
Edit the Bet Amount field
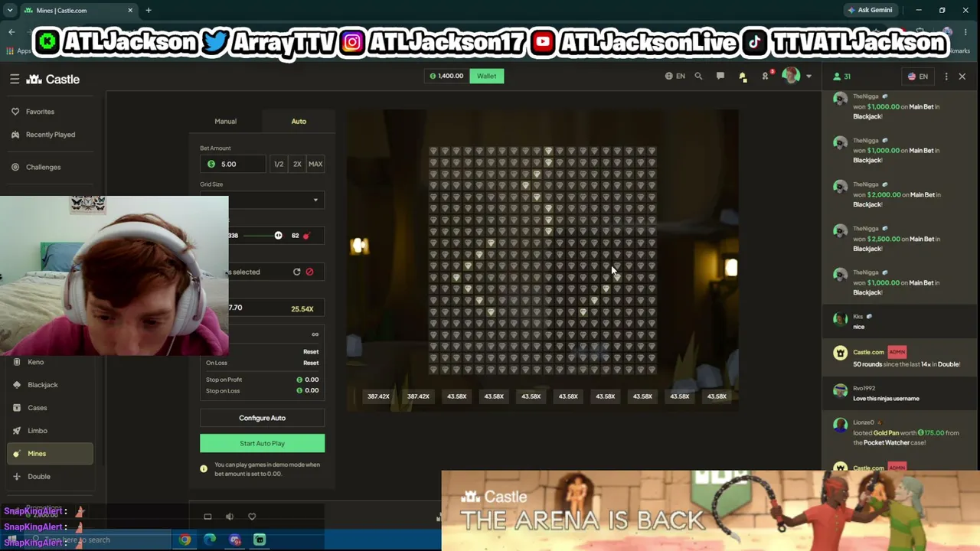(x=233, y=164)
